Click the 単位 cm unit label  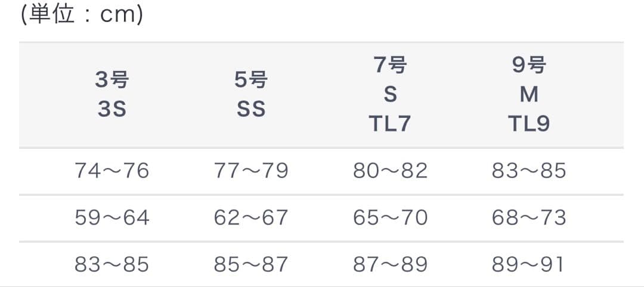[82, 14]
